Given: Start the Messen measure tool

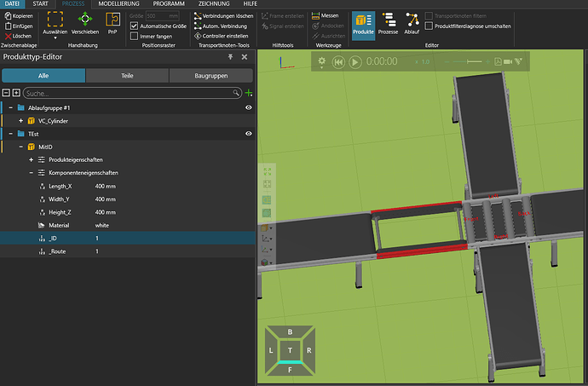Looking at the screenshot, I should [x=326, y=15].
